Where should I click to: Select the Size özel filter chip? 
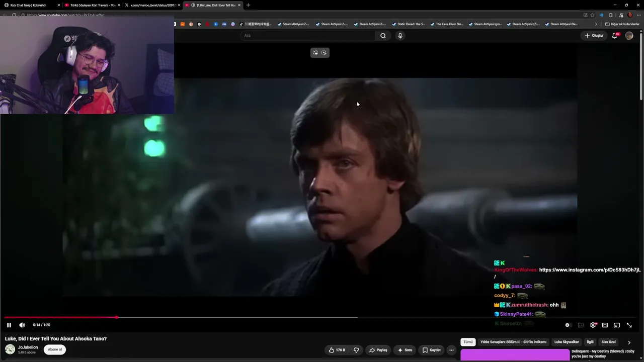point(608,342)
